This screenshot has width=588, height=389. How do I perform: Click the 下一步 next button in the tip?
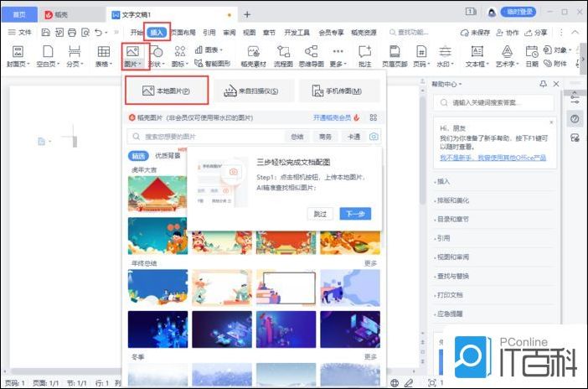(x=355, y=214)
